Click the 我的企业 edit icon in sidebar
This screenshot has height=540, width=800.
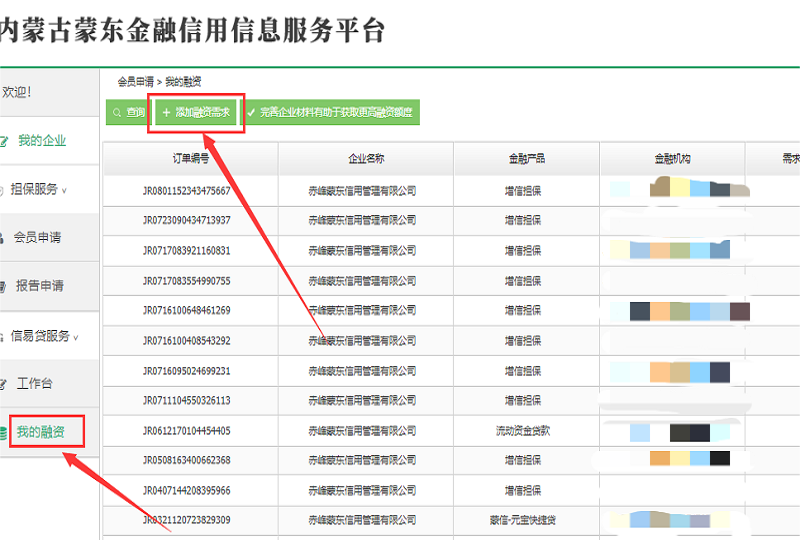click(x=4, y=141)
